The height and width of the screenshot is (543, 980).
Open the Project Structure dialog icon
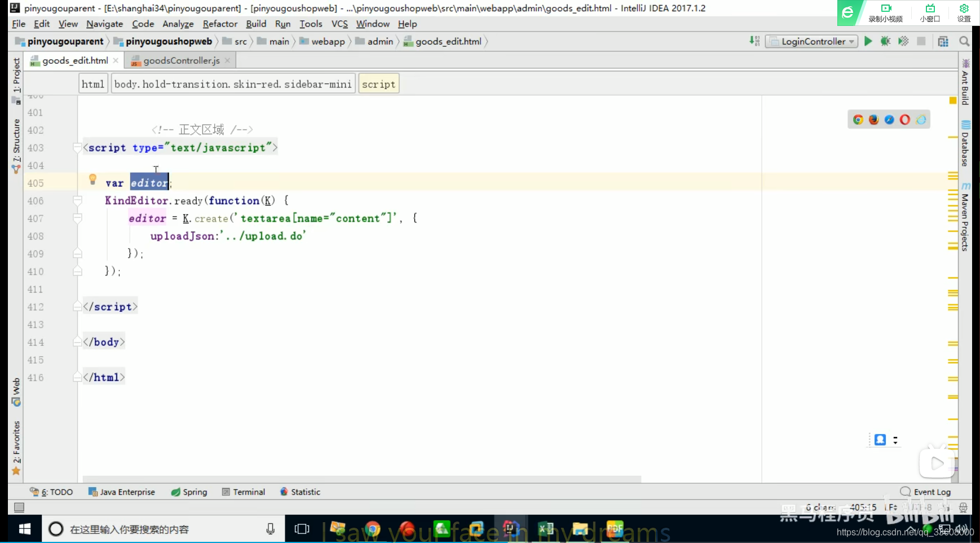943,41
